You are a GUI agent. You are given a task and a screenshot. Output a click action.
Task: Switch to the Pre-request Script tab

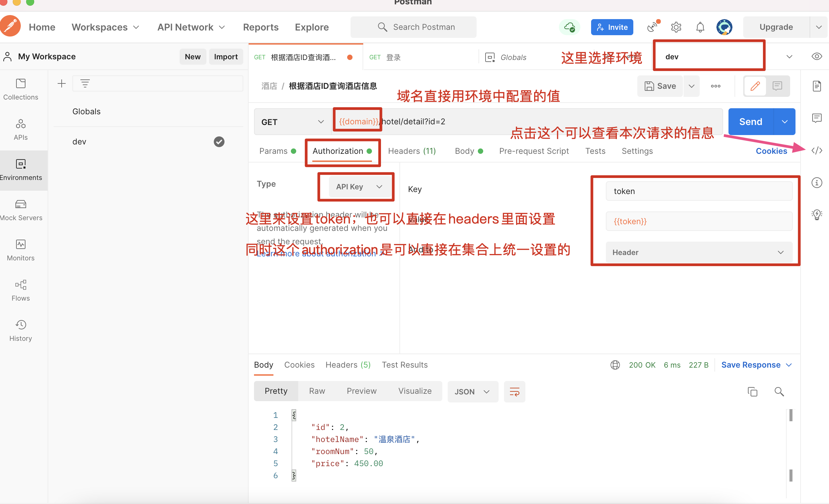pyautogui.click(x=534, y=151)
